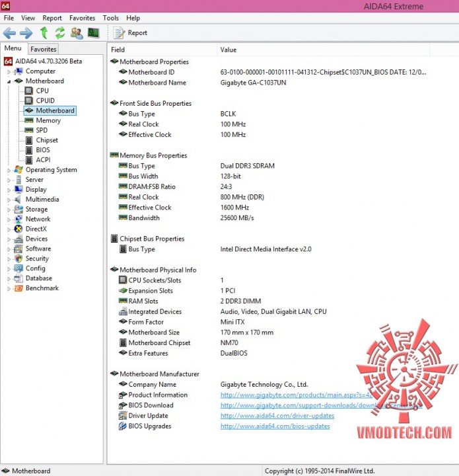
Task: Switch to the Menu tab
Action: pyautogui.click(x=13, y=48)
